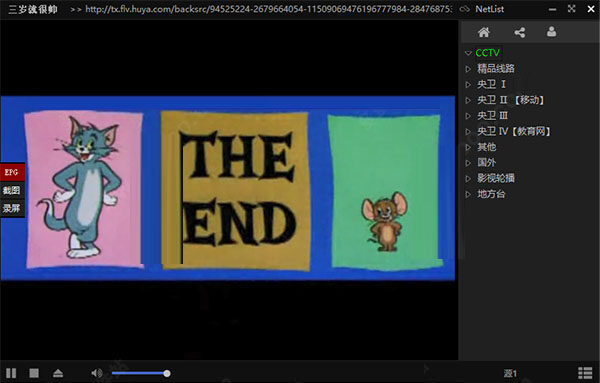Toggle the channel list panel icon
The image size is (600, 383).
pos(585,373)
